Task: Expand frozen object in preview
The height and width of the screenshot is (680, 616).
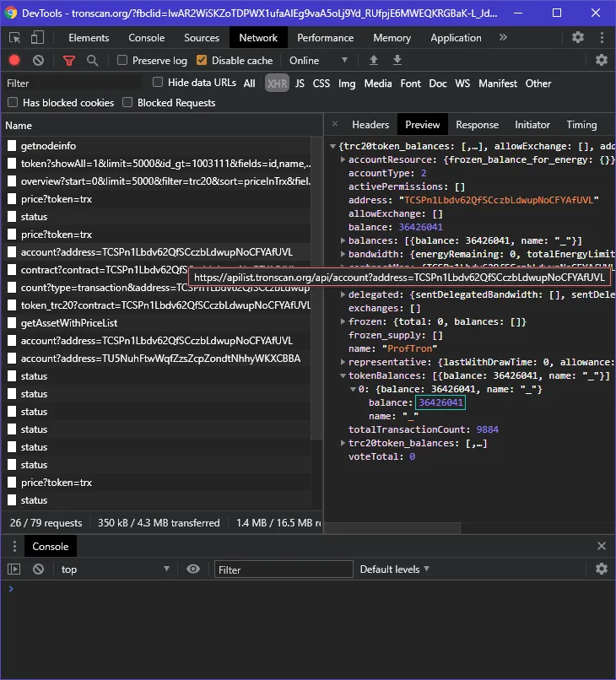Action: [x=343, y=321]
